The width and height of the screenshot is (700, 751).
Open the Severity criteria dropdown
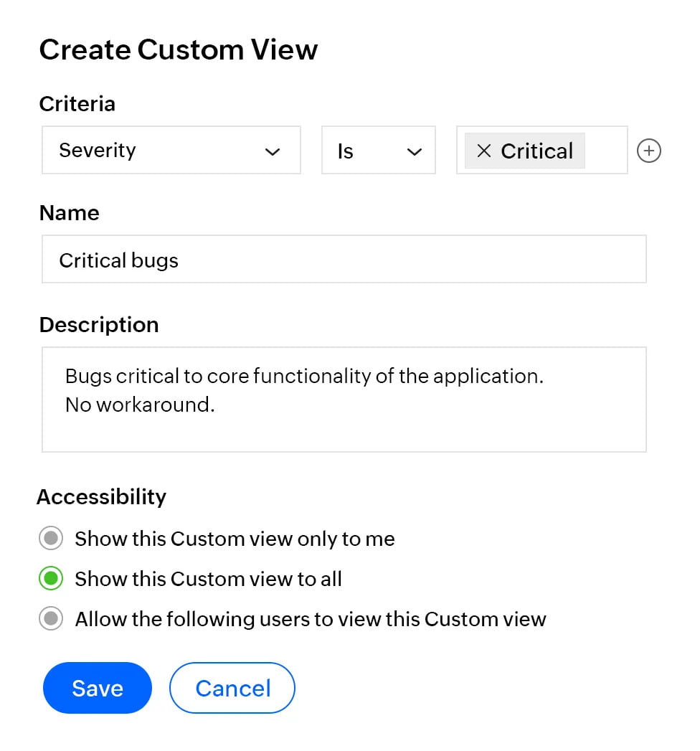tap(158, 151)
